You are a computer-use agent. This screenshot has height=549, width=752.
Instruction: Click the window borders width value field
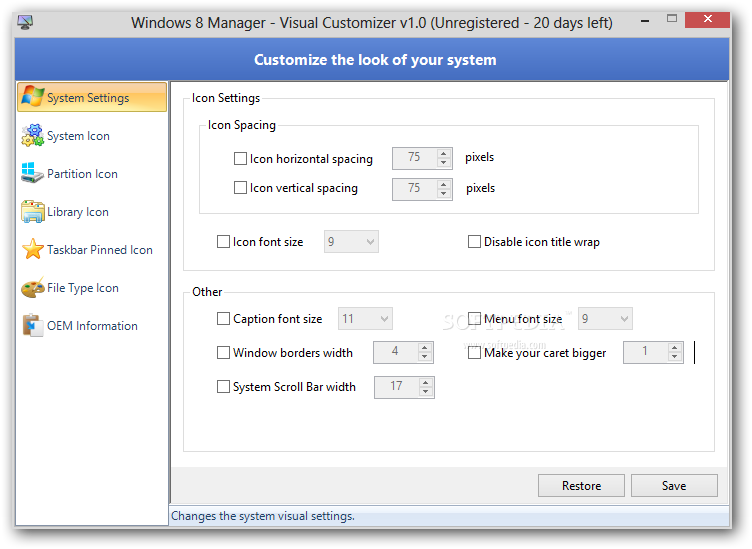(x=396, y=351)
